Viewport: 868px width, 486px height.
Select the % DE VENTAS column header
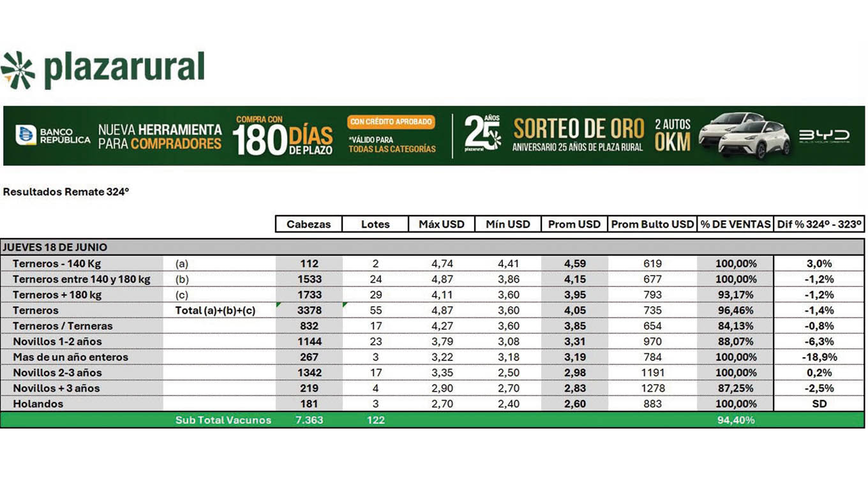(x=735, y=224)
